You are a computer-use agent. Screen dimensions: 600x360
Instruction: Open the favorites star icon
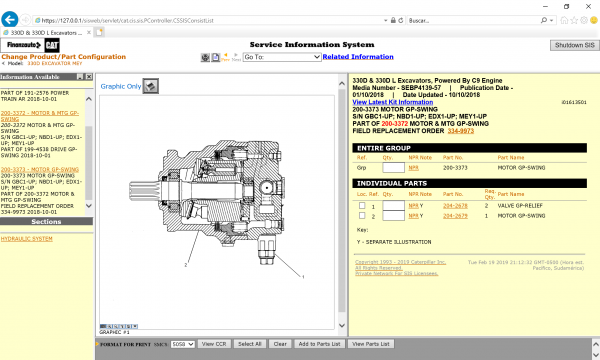point(574,20)
